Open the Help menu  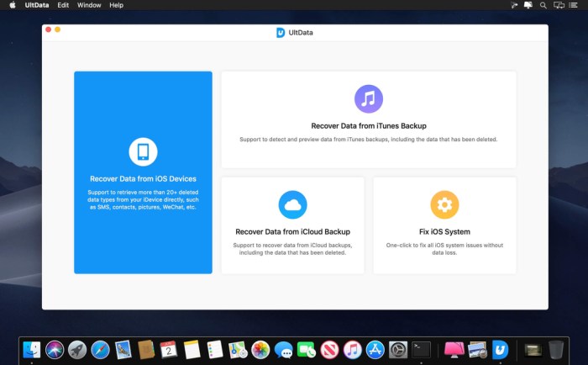(116, 5)
